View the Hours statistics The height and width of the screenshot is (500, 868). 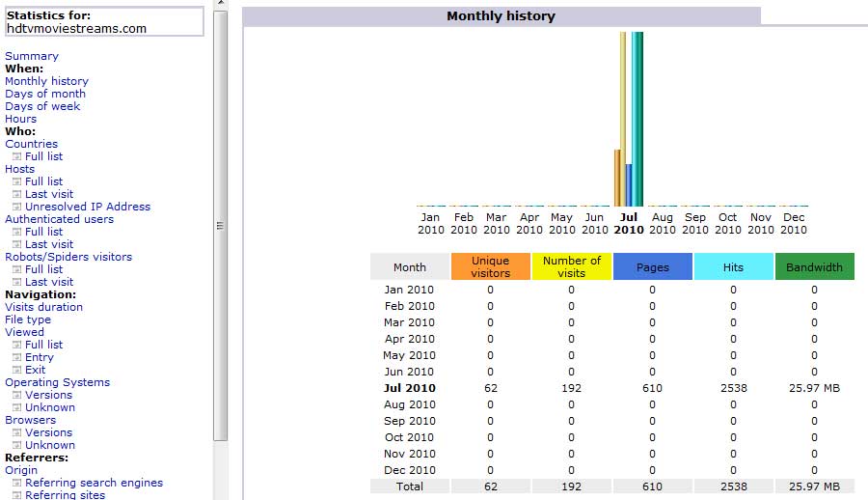tap(20, 119)
